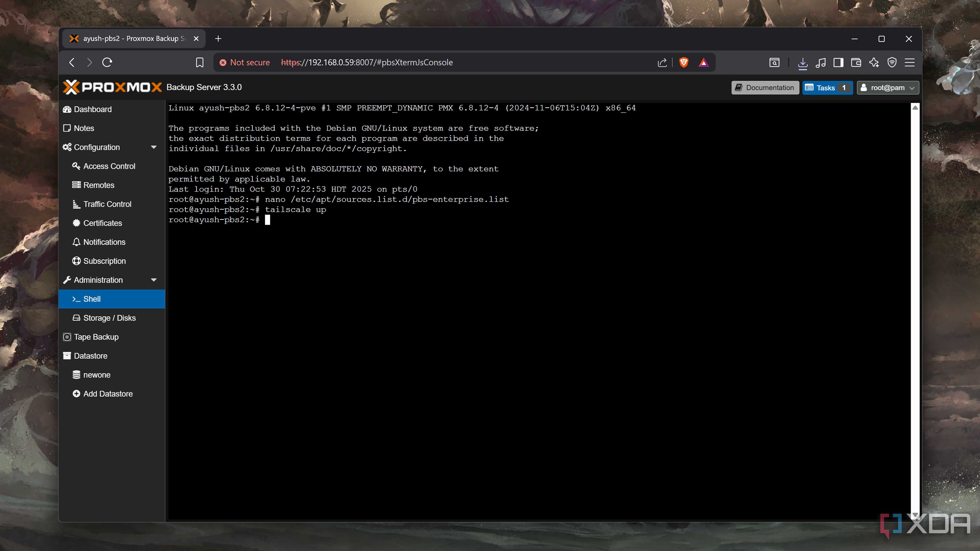Collapse the Configuration tree section

pyautogui.click(x=154, y=147)
